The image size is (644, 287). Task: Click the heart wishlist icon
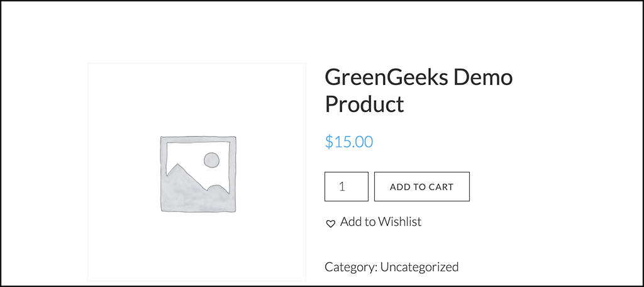[331, 223]
